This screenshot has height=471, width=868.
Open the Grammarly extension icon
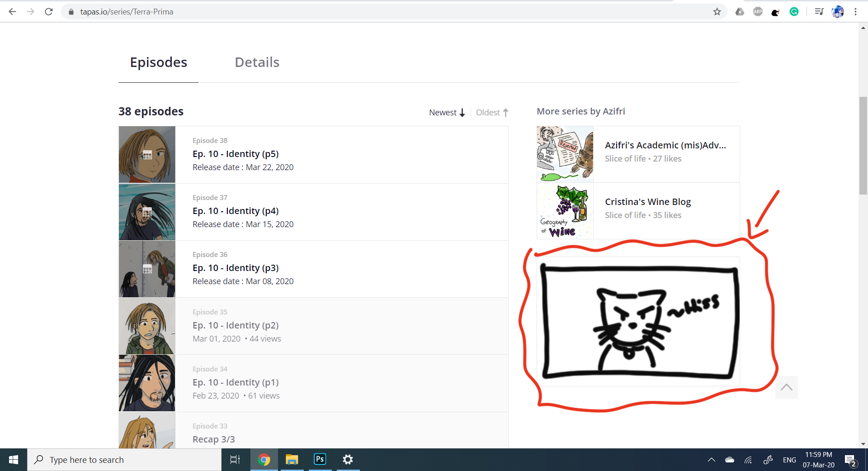coord(794,12)
